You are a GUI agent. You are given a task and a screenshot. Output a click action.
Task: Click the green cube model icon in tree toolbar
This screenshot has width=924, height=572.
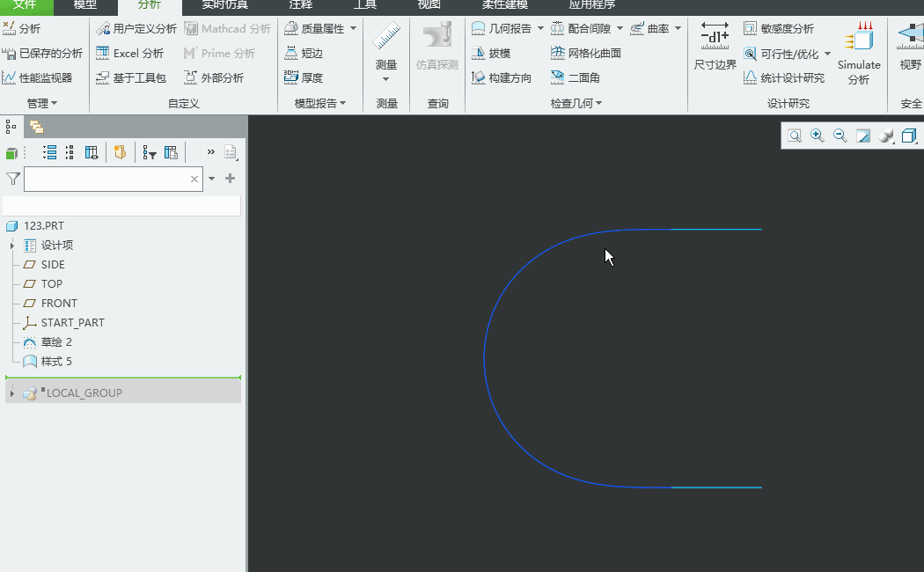pos(11,153)
